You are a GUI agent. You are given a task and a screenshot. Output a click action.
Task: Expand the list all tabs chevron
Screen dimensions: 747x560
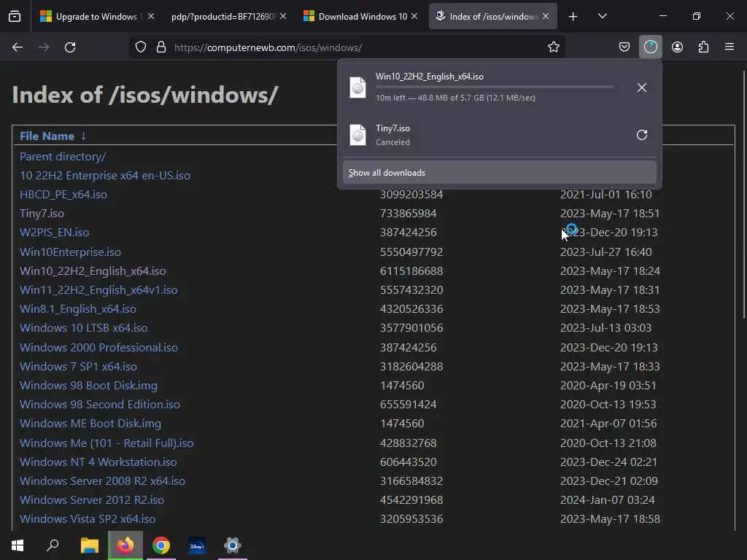(602, 17)
